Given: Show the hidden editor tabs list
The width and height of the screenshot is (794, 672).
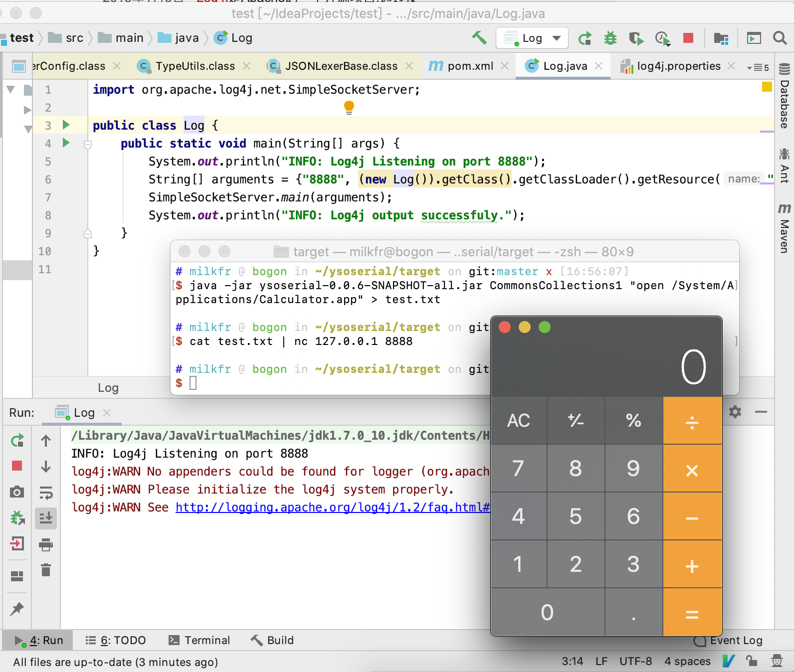Looking at the screenshot, I should coord(758,67).
